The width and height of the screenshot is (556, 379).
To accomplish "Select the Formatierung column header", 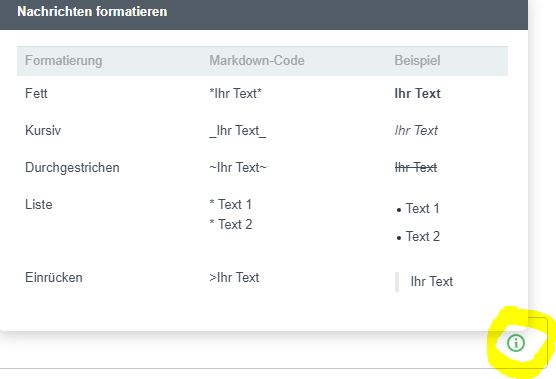I will coord(63,60).
